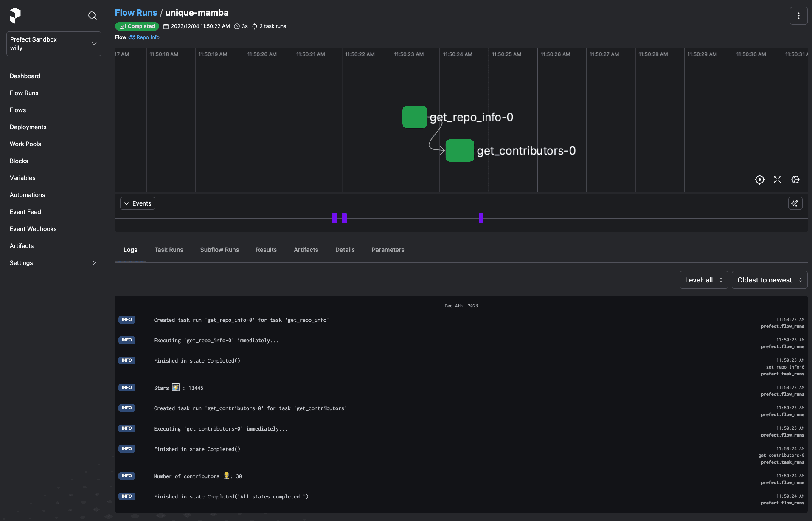812x521 pixels.
Task: Go back to Flow Runs via breadcrumb
Action: point(136,13)
